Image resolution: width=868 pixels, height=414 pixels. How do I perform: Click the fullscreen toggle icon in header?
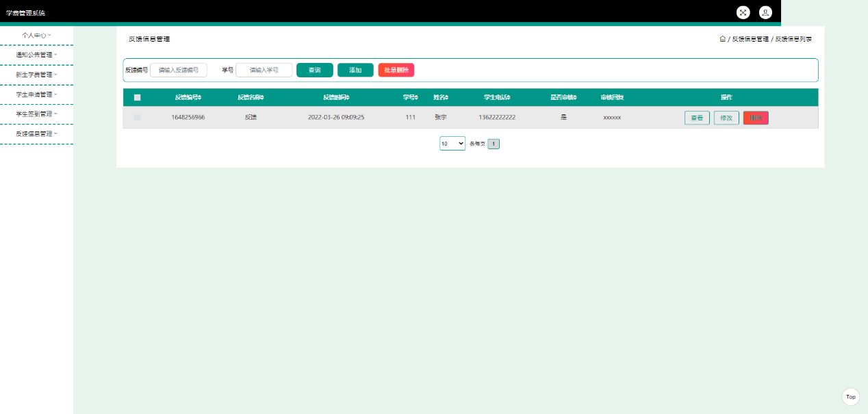pos(743,12)
